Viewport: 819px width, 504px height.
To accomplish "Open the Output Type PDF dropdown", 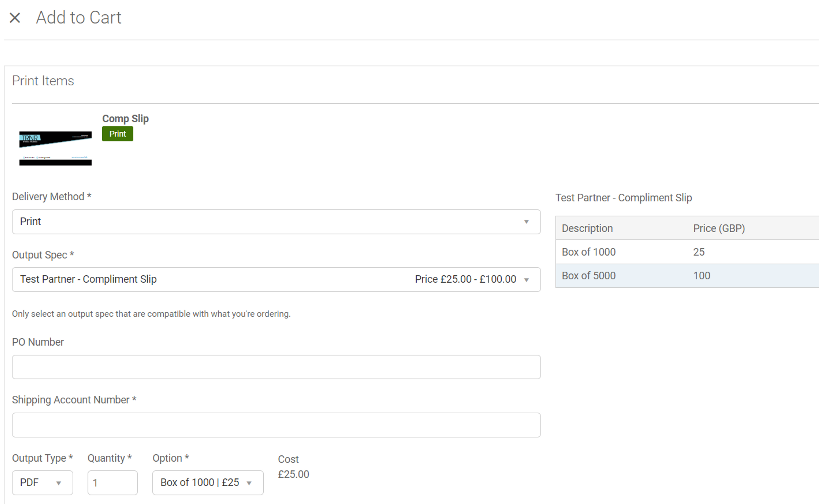I will click(42, 483).
